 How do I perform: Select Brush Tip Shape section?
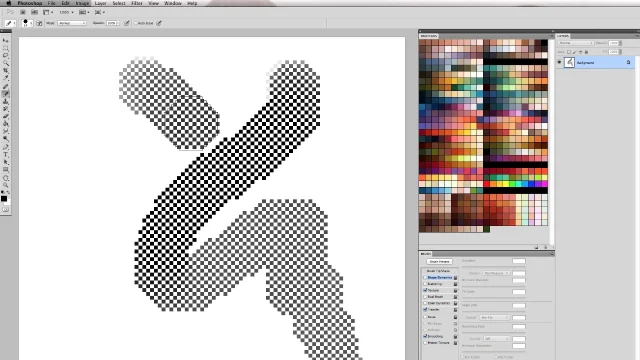438,271
